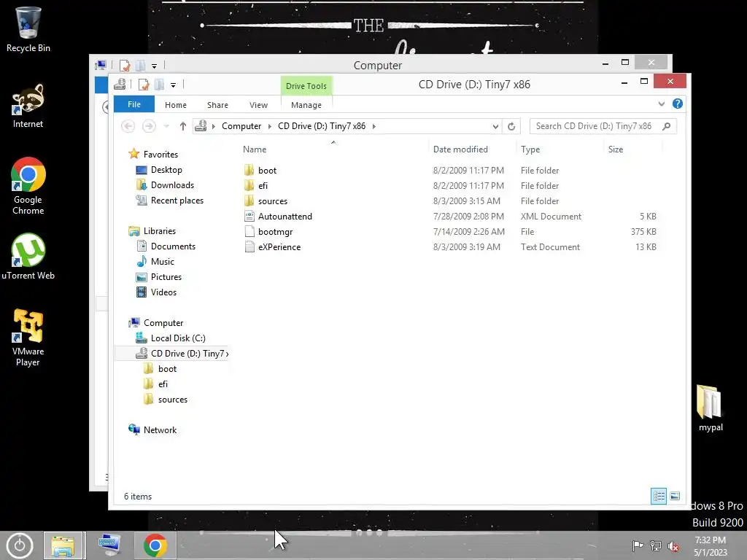747x560 pixels.
Task: Switch to the View ribbon tab
Action: point(259,105)
